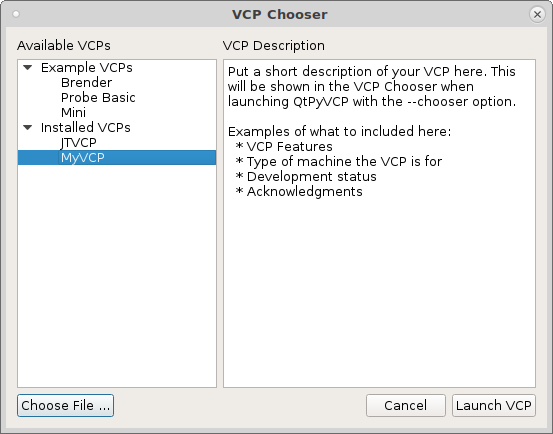Click the Available VCPs heading label
The image size is (553, 434).
[x=64, y=45]
